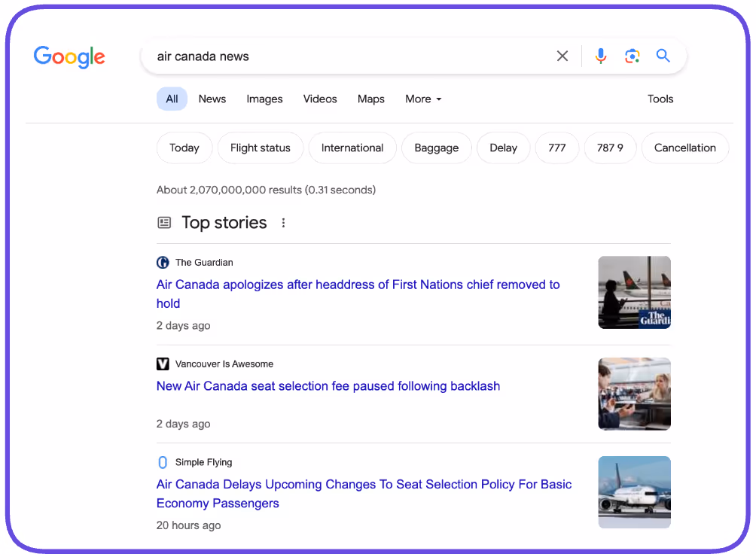
Task: Click The Guardian source name
Action: 204,262
